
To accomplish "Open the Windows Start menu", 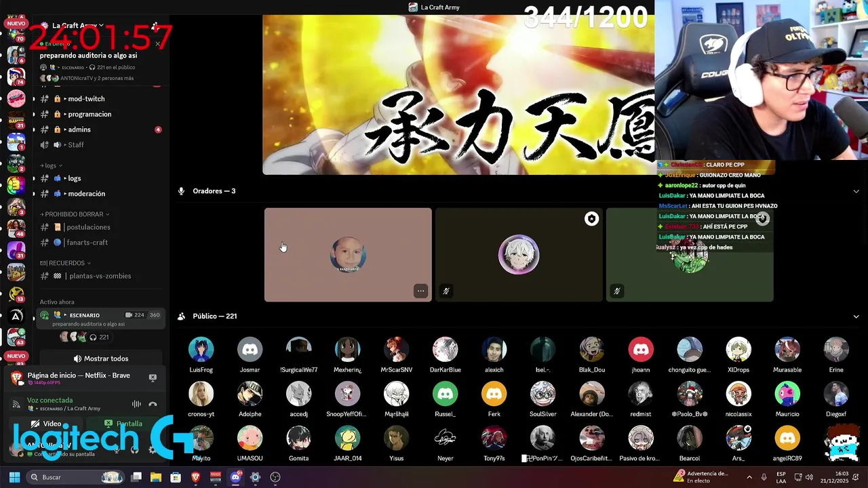I will 14,477.
